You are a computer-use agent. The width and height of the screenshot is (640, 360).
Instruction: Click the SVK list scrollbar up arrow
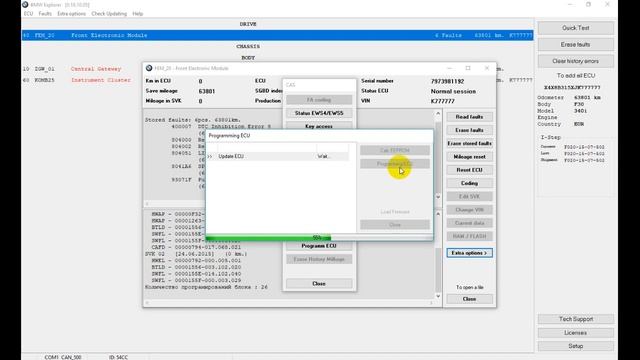[x=438, y=214]
